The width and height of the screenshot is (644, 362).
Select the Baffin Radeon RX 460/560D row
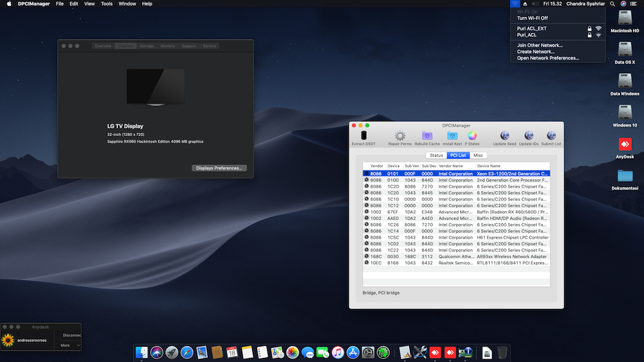click(x=456, y=212)
